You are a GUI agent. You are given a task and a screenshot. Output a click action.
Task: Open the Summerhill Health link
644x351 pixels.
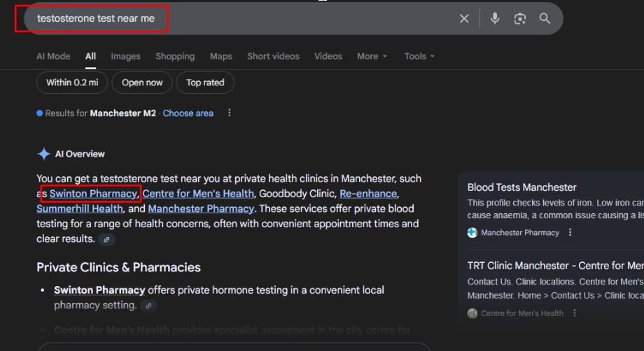tap(80, 209)
